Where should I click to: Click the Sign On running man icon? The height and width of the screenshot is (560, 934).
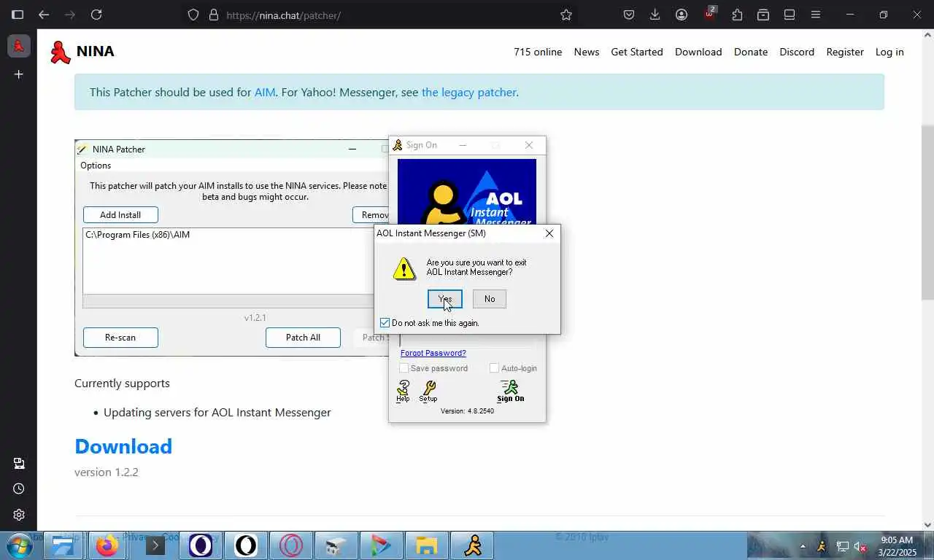click(x=510, y=391)
